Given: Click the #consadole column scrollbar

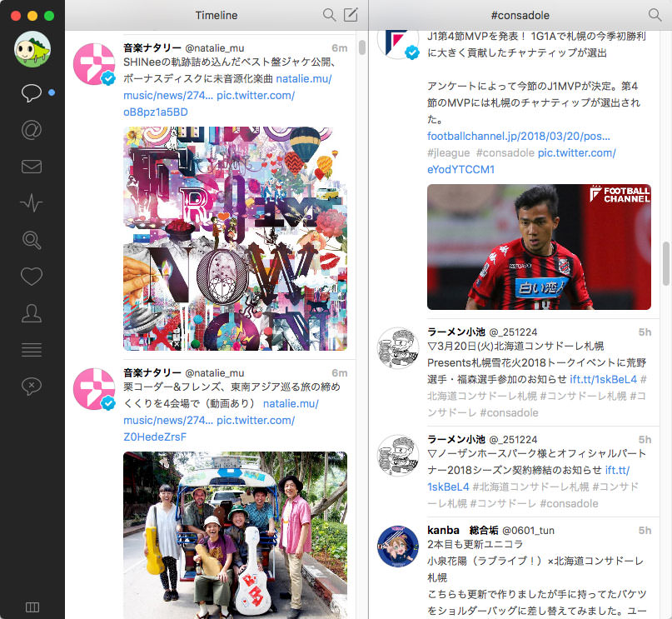Looking at the screenshot, I should (665, 263).
